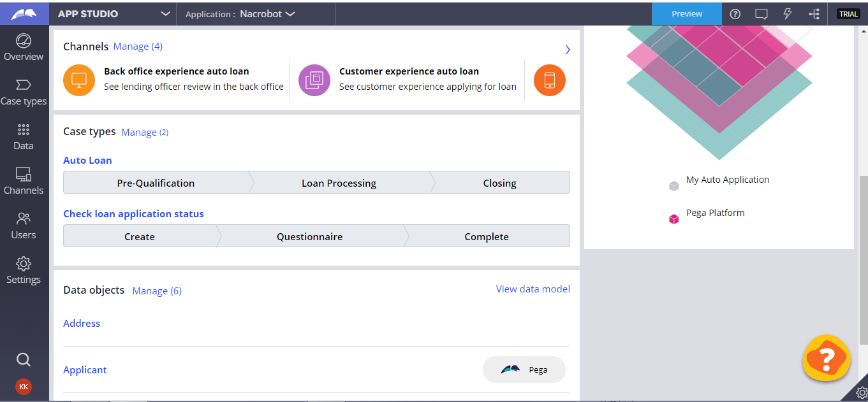Image resolution: width=868 pixels, height=402 pixels.
Task: Click Customer experience auto loan title
Action: (409, 71)
